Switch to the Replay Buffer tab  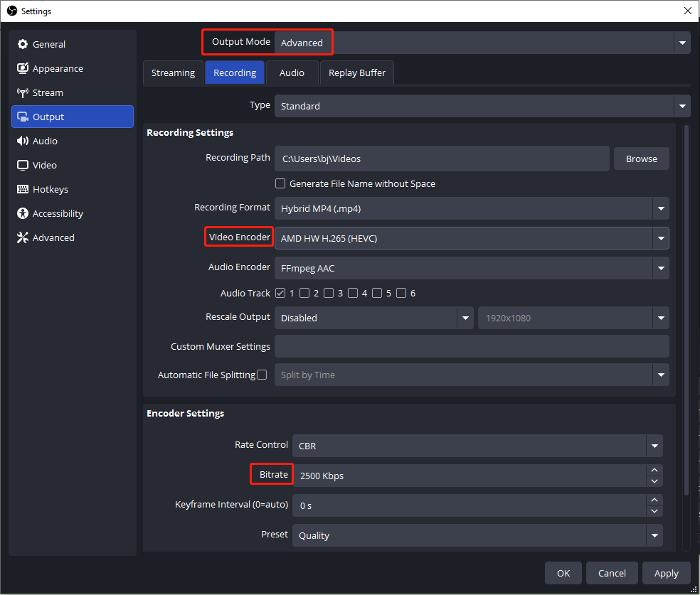pos(356,73)
